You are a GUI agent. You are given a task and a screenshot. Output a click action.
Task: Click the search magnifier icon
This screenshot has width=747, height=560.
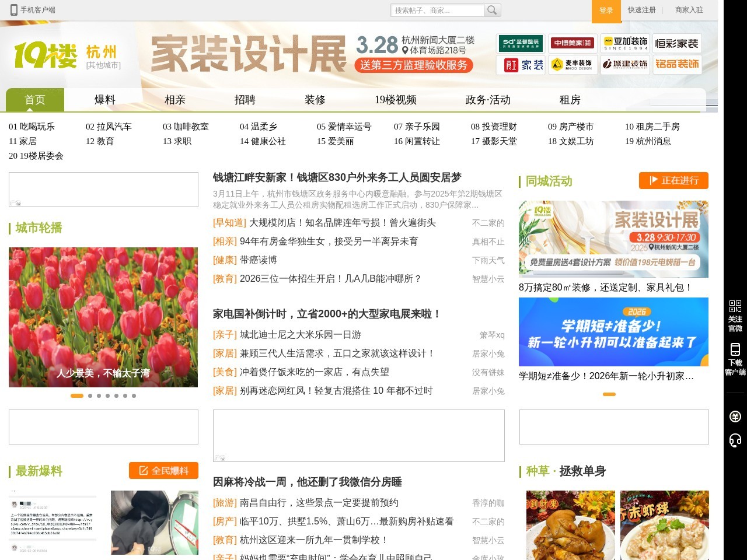(x=493, y=10)
